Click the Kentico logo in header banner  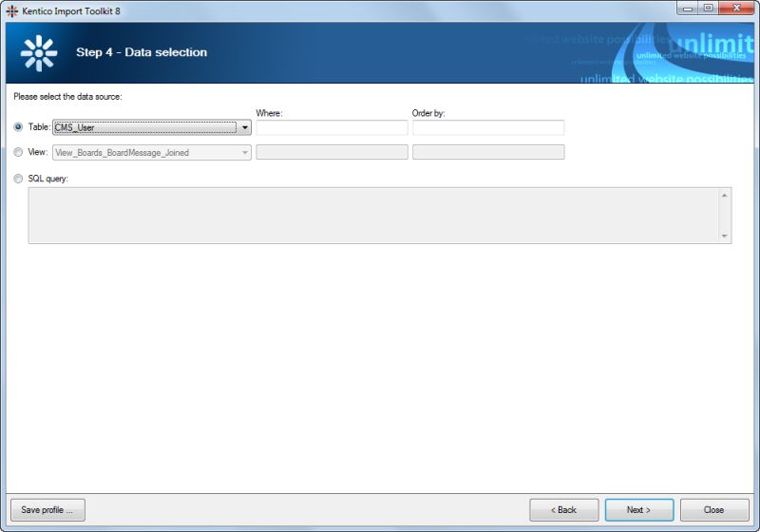[x=39, y=53]
